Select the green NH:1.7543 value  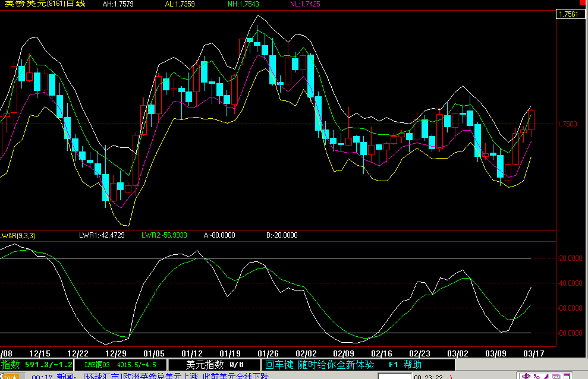[243, 4]
